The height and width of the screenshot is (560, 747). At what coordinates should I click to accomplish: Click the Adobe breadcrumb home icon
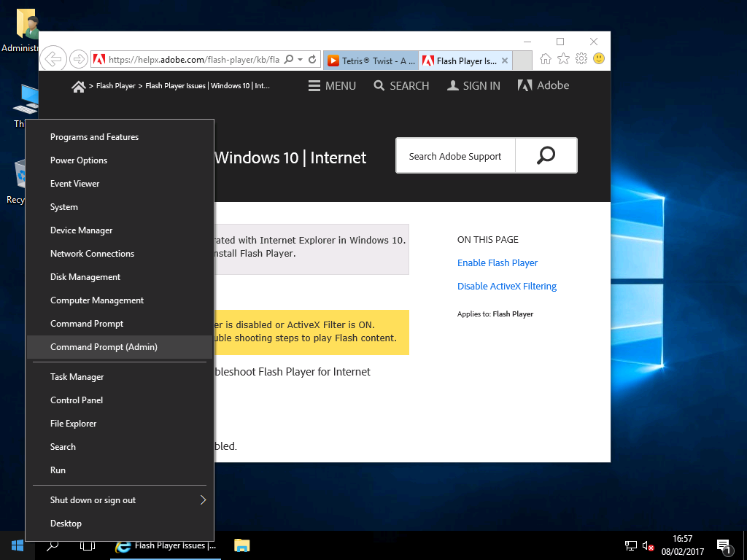[x=78, y=87]
